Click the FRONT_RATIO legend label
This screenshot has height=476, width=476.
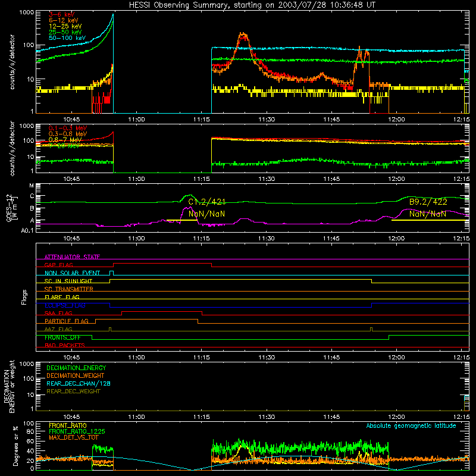click(68, 425)
